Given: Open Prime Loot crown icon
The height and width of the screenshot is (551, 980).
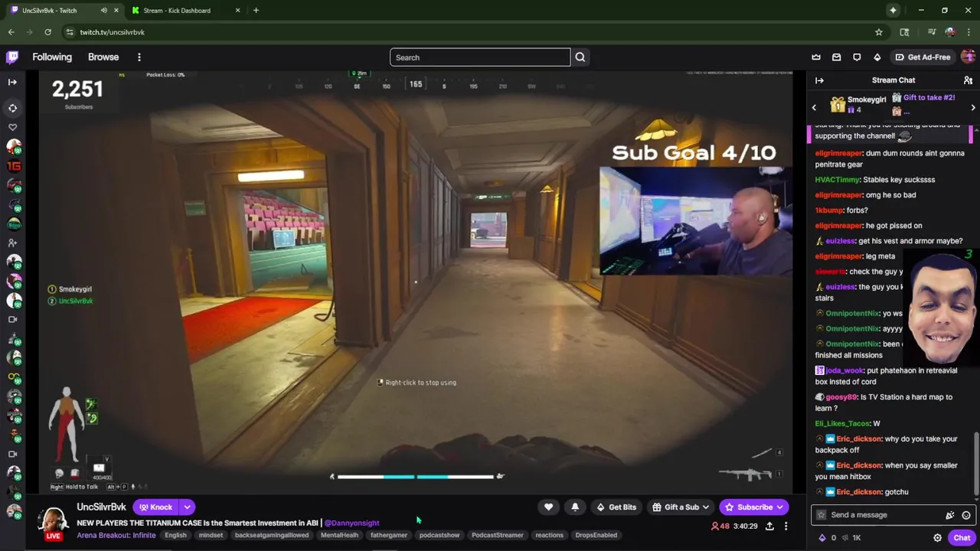Looking at the screenshot, I should [816, 57].
